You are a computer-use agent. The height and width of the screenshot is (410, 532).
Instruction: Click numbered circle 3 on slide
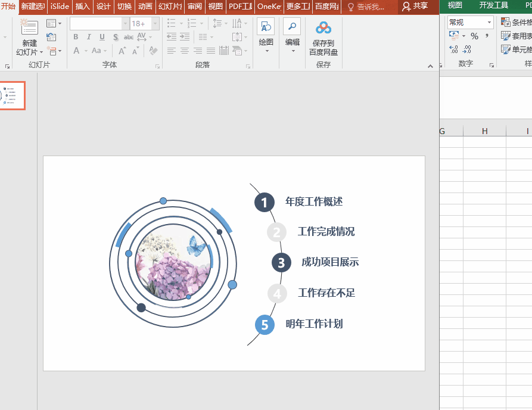[281, 262]
